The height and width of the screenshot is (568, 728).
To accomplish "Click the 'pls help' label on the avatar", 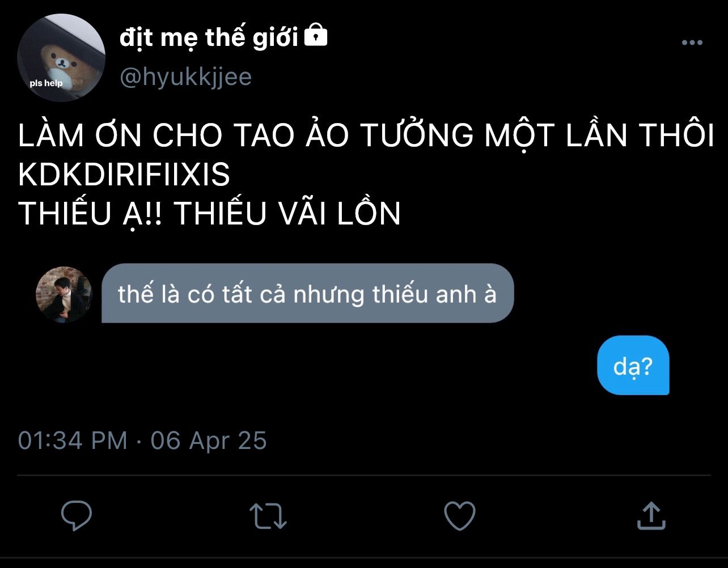I will pos(46,84).
